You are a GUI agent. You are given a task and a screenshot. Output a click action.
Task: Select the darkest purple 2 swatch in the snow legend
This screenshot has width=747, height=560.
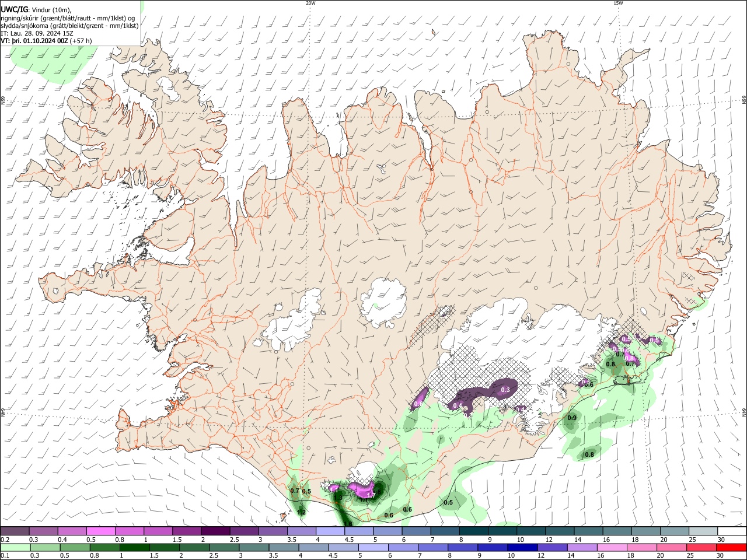(215, 531)
